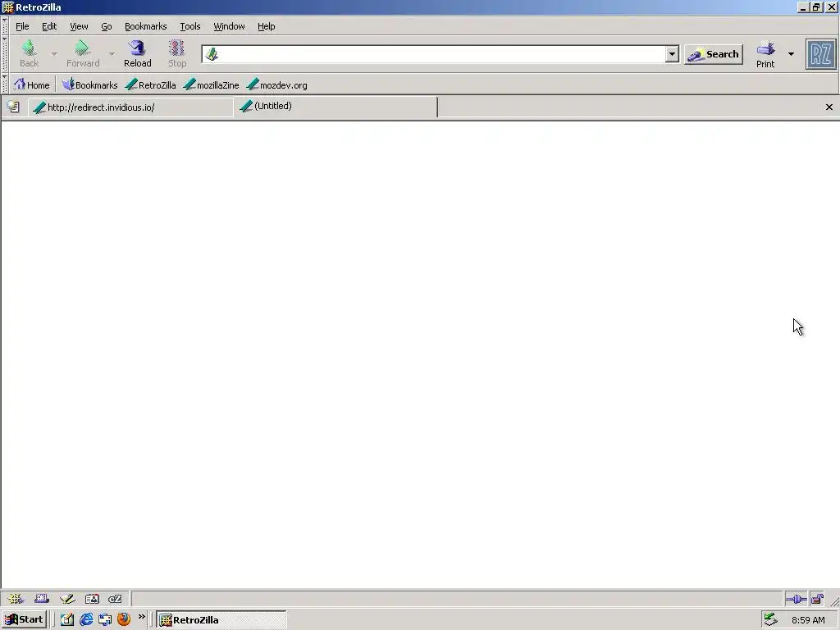840x630 pixels.
Task: Focus the URL address field
Action: click(x=442, y=54)
